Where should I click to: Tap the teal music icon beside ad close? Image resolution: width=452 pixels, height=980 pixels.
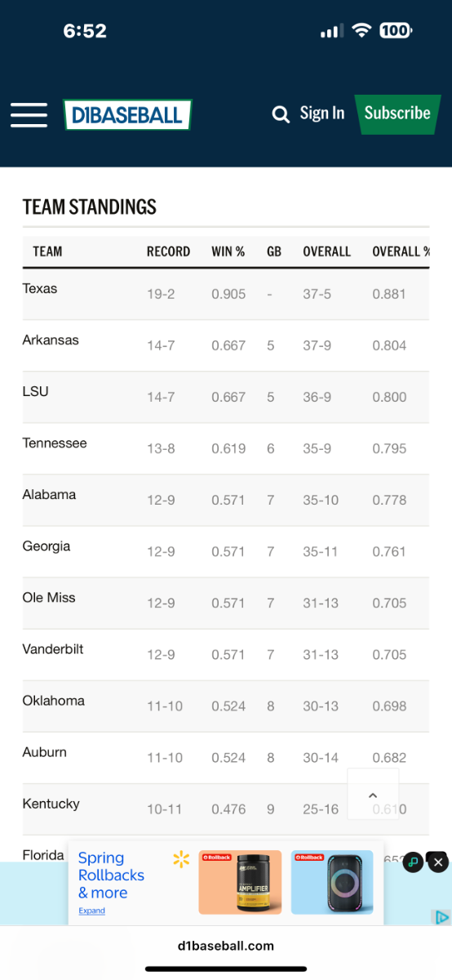414,862
